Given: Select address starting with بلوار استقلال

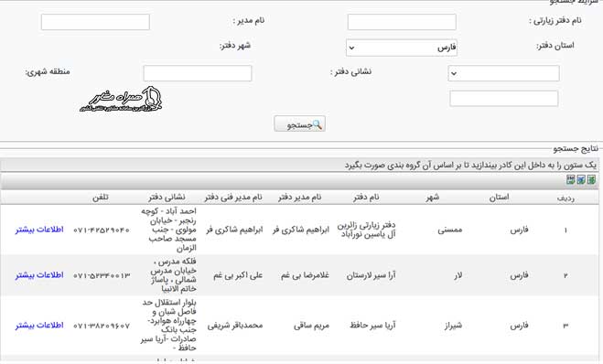Looking at the screenshot, I should click(x=168, y=326).
